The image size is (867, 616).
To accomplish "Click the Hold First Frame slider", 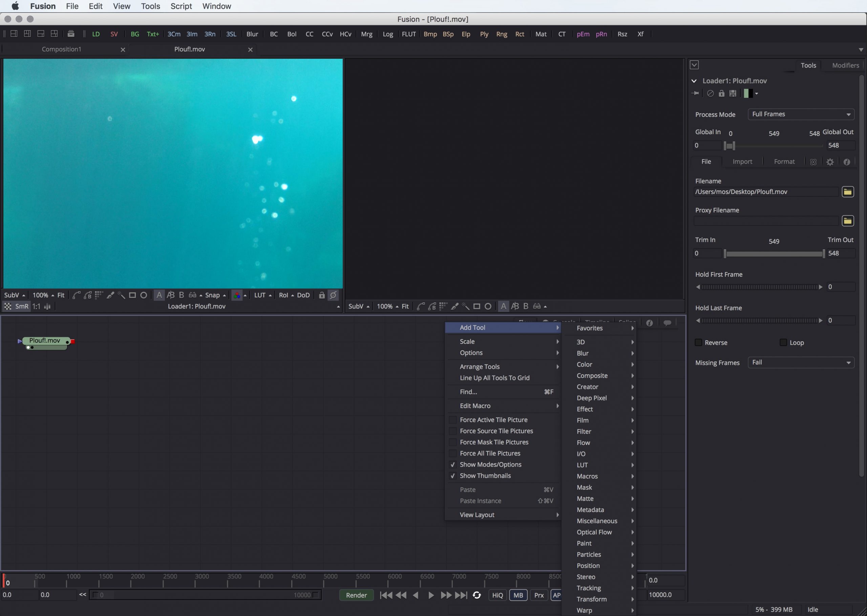I will click(x=759, y=287).
